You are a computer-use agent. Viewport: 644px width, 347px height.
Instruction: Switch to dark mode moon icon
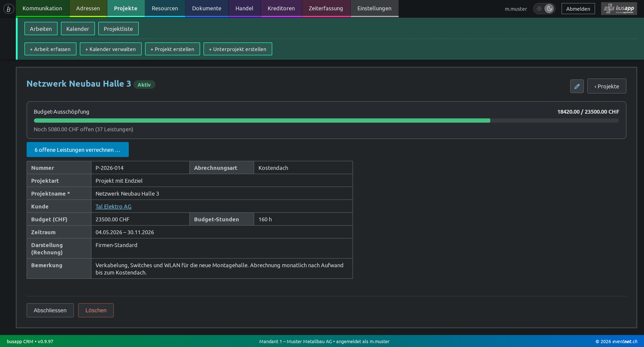(x=549, y=9)
